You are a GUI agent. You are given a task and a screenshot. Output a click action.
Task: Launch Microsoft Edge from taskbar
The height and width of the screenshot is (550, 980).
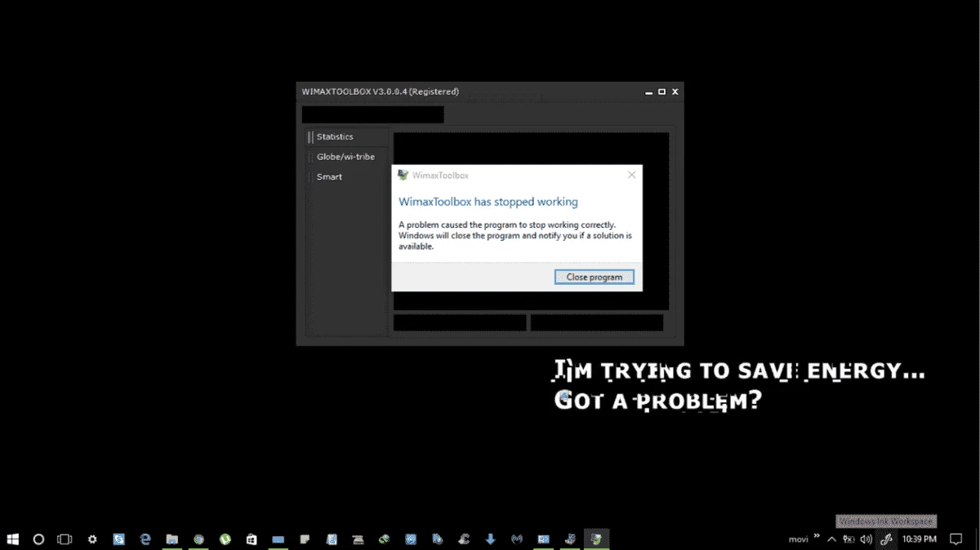click(145, 539)
